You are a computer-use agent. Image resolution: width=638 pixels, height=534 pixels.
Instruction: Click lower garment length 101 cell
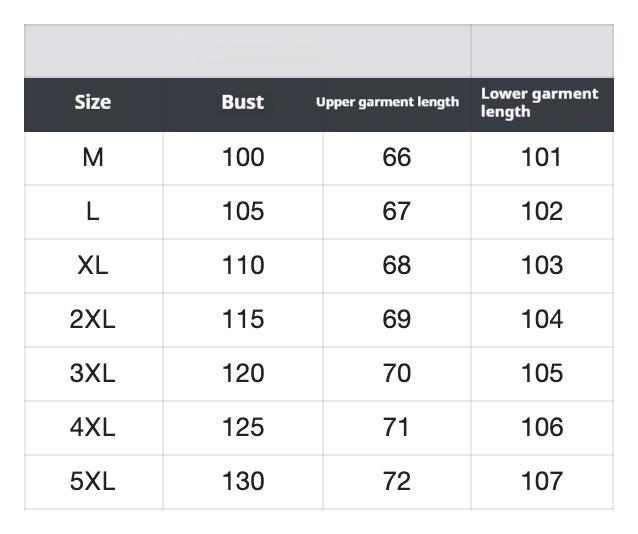point(542,157)
